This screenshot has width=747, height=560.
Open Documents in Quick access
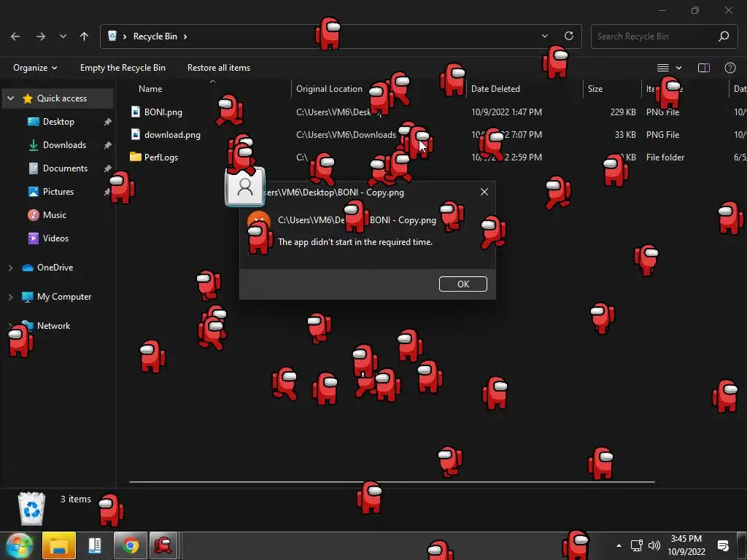click(x=65, y=168)
